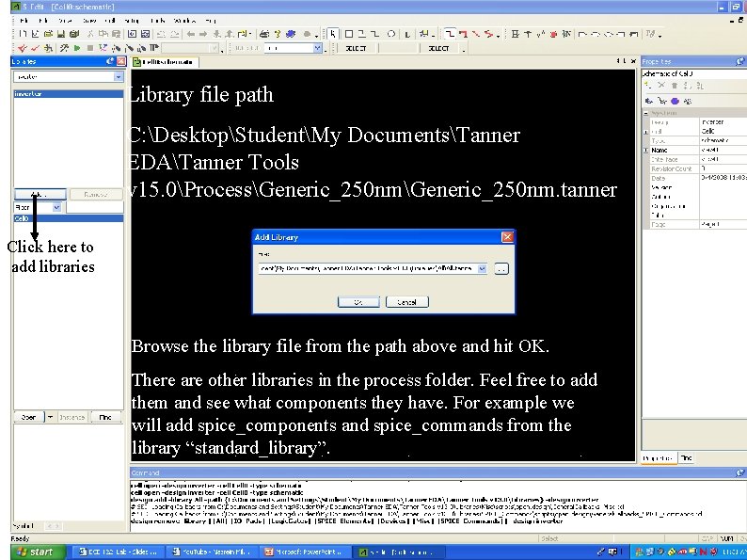
Task: Click the pin icon in the Libraries panel header
Action: click(110, 61)
